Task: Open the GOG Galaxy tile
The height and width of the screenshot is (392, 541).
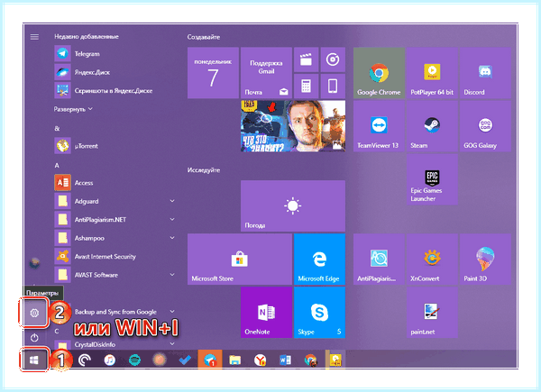Action: [485, 126]
